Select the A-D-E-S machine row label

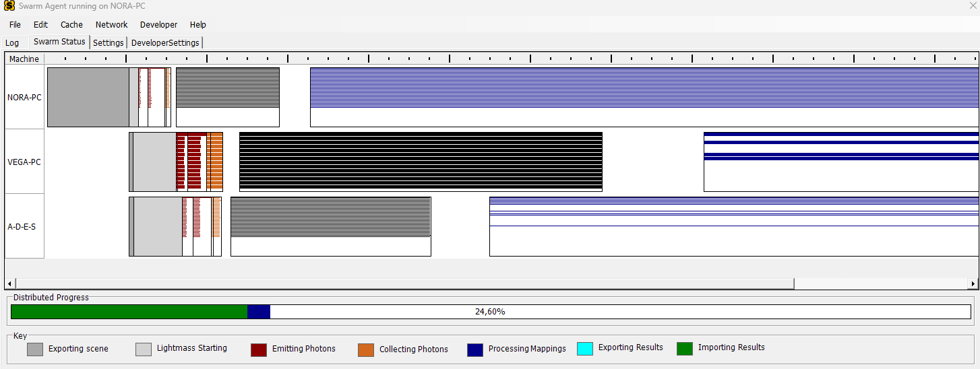point(24,226)
